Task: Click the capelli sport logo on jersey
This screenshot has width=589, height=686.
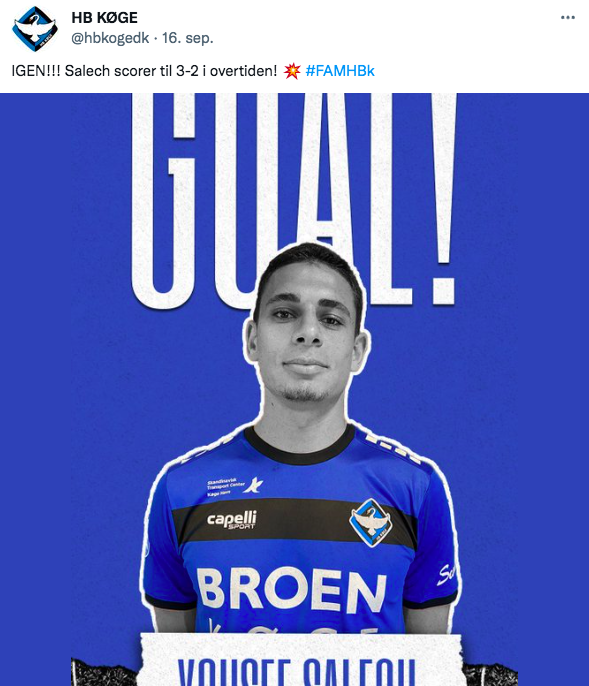Action: tap(232, 519)
